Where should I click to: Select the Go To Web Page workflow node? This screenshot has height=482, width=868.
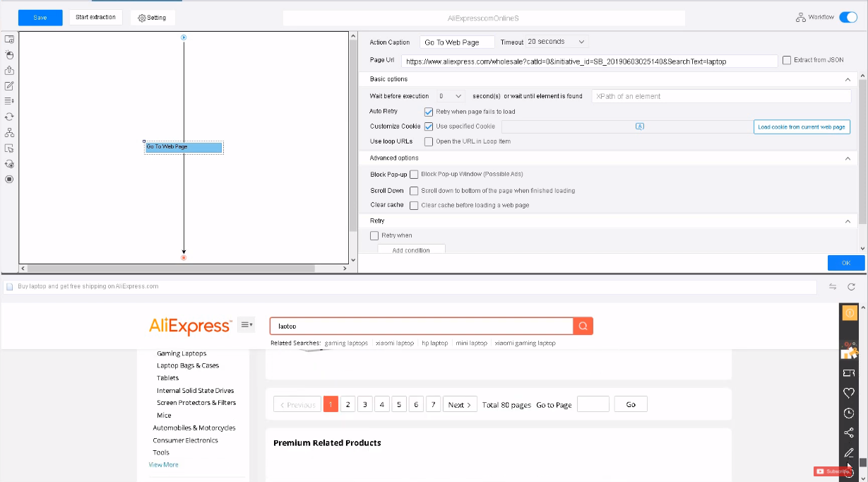click(x=184, y=147)
